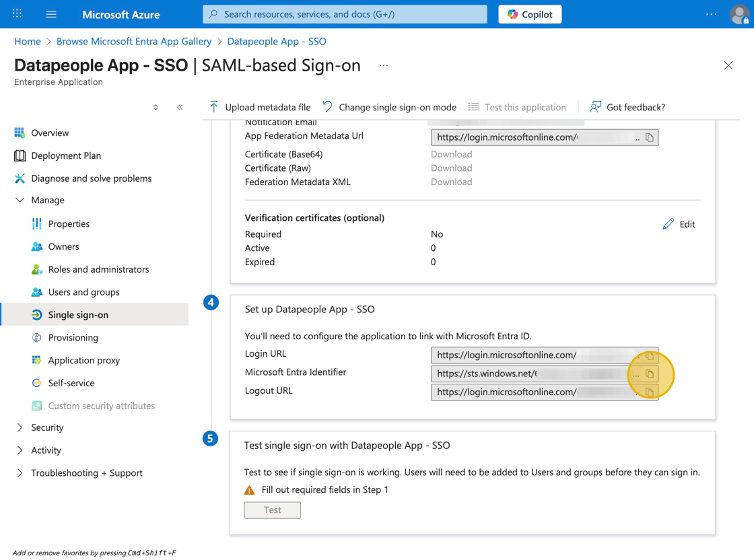Select Provisioning from the sidebar
The width and height of the screenshot is (754, 560).
coord(73,337)
